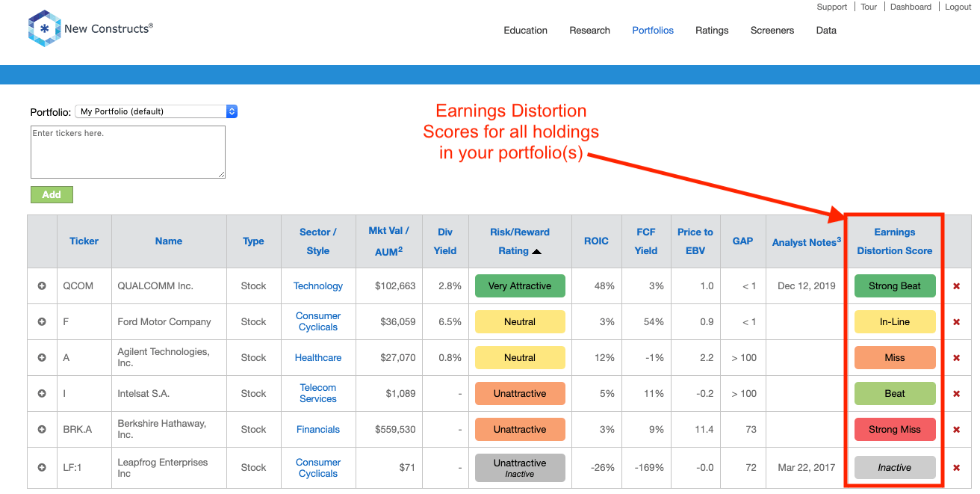The image size is (980, 494).
Task: Open the Technology sector link
Action: [318, 286]
